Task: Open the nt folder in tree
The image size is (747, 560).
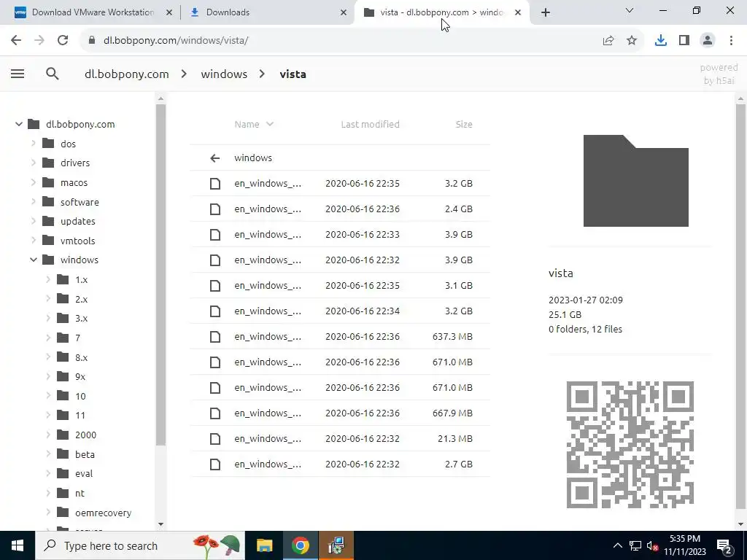Action: coord(71,494)
